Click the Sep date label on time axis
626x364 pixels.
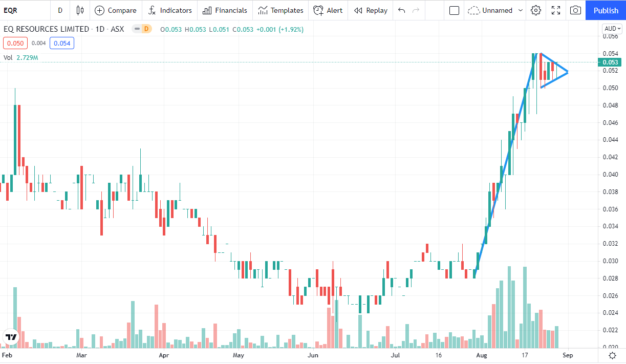coord(567,354)
